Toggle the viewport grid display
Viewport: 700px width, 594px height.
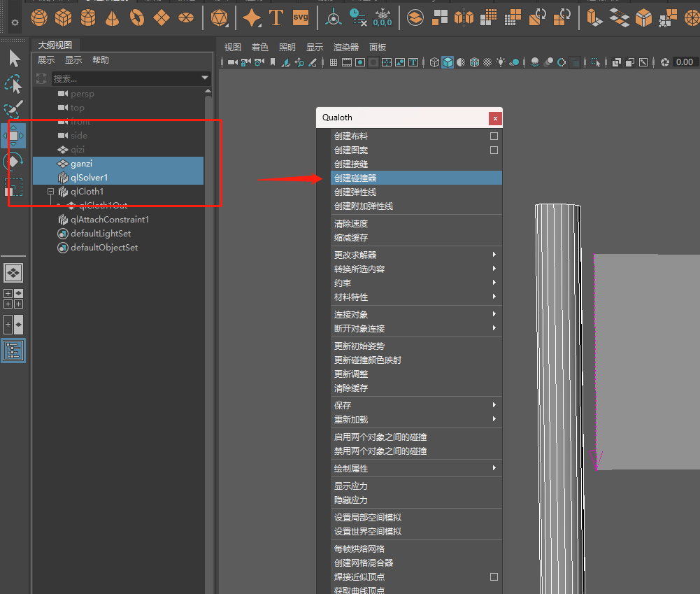[334, 62]
